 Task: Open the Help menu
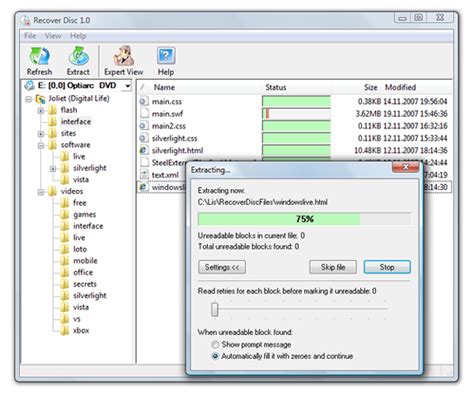[78, 36]
